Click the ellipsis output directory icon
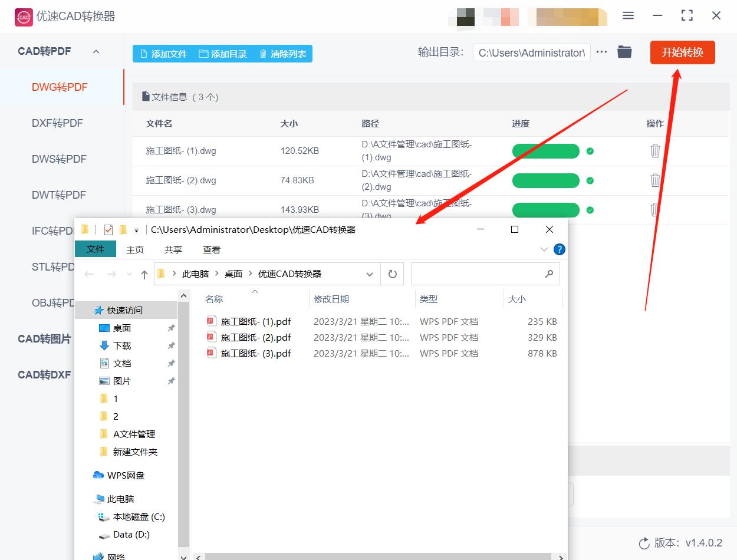 click(x=601, y=52)
